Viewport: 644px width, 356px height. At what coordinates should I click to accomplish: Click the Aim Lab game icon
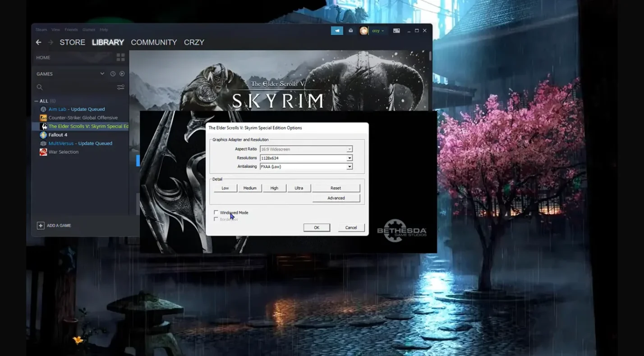pos(43,109)
